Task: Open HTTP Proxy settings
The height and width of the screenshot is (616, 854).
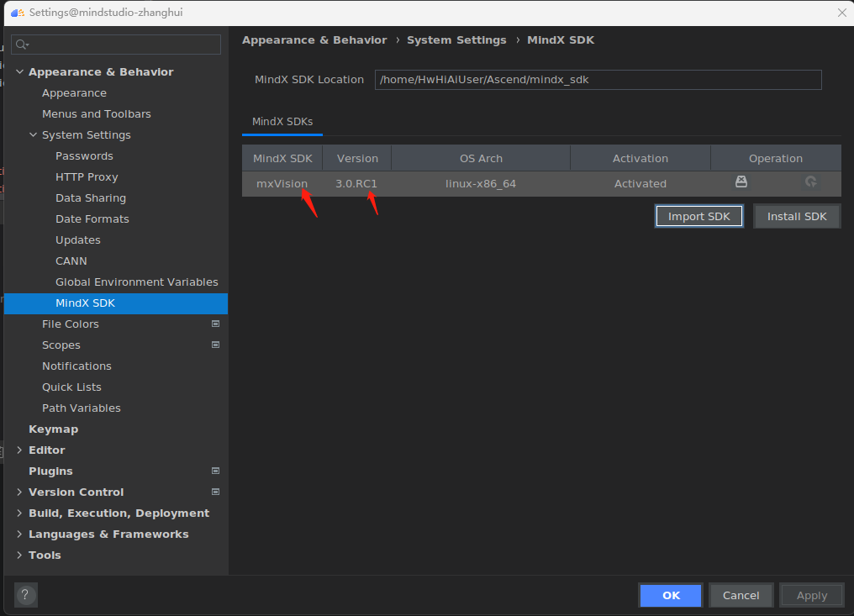Action: 87,177
